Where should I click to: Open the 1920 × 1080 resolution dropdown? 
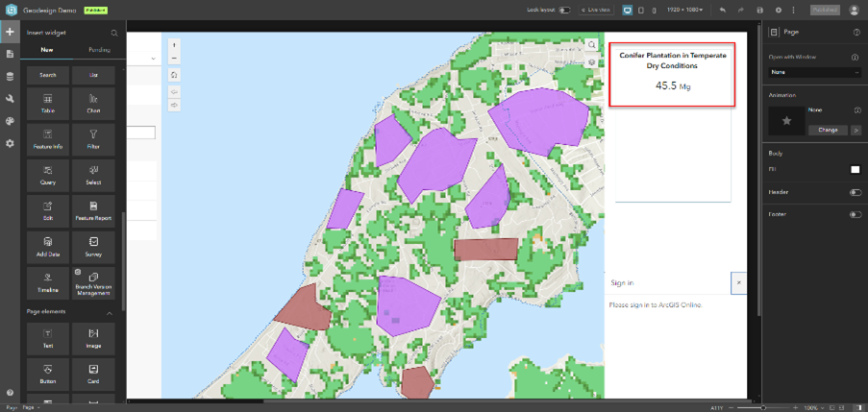[x=684, y=10]
